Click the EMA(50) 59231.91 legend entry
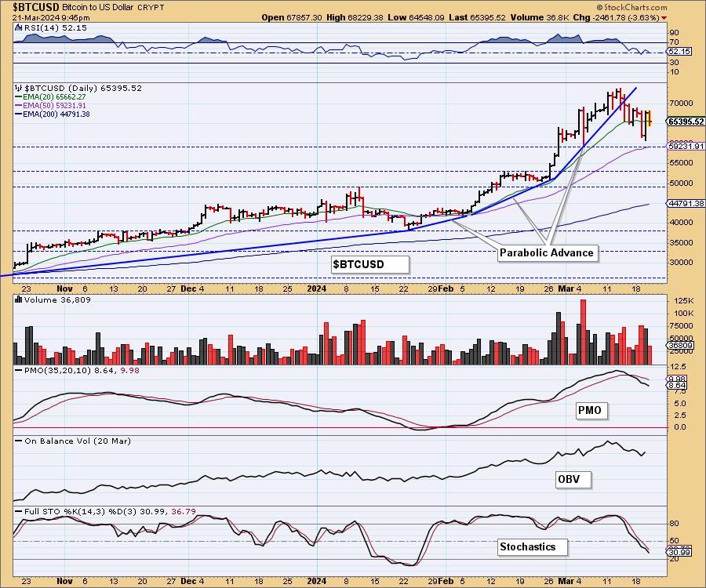Screen dimensions: 706x588 point(50,105)
